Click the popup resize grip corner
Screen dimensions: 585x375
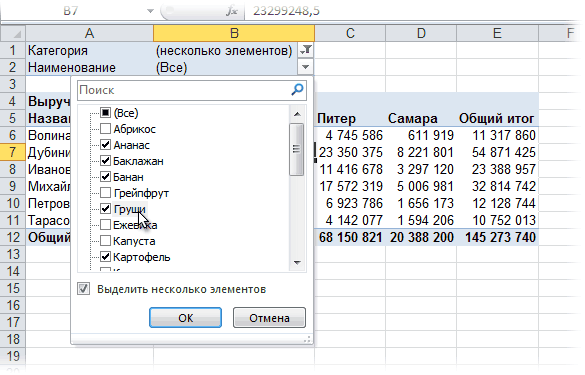click(307, 339)
